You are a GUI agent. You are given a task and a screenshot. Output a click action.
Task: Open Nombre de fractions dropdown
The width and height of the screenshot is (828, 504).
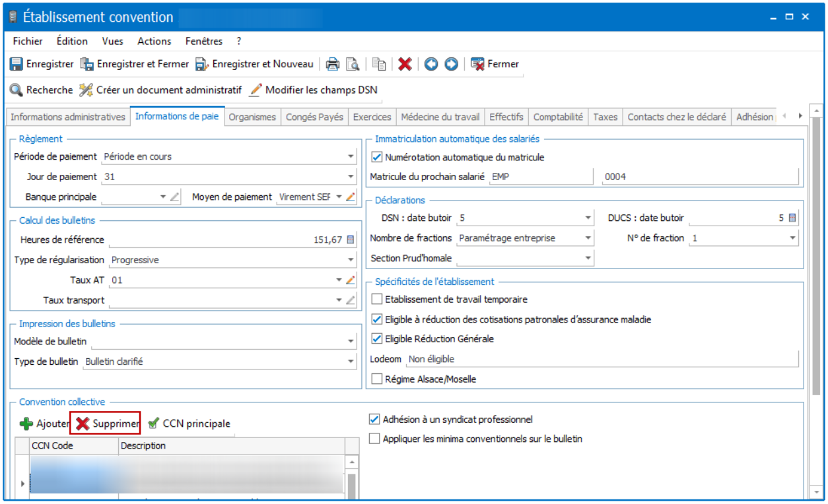coord(588,238)
